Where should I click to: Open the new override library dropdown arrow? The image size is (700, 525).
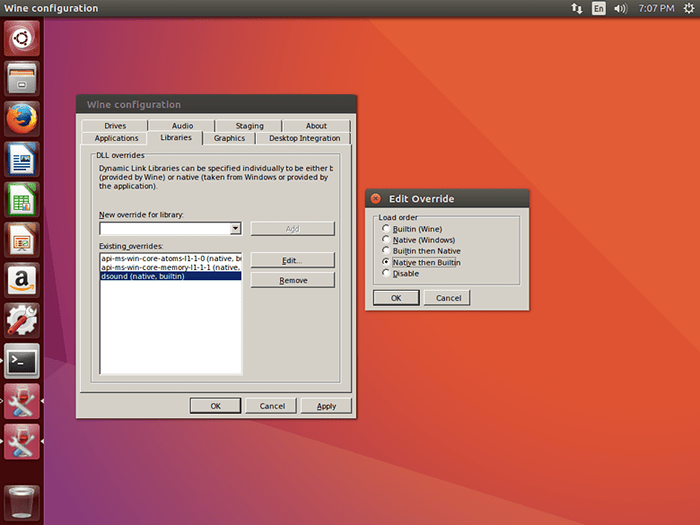point(235,229)
